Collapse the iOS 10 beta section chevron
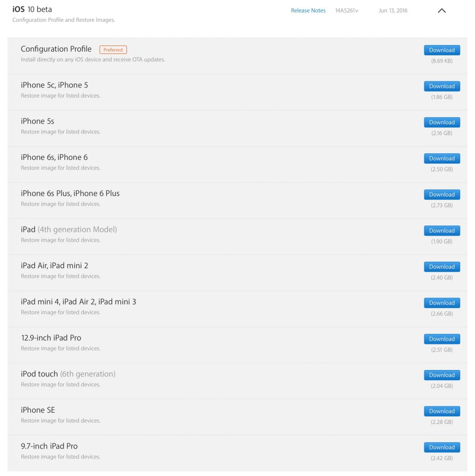The width and height of the screenshot is (475, 476). [442, 11]
